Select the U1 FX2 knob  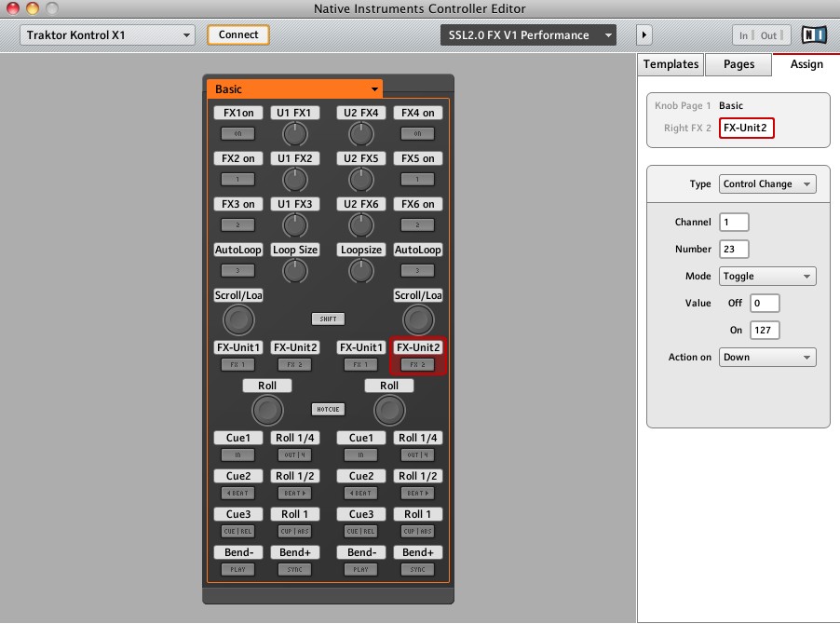pos(294,180)
